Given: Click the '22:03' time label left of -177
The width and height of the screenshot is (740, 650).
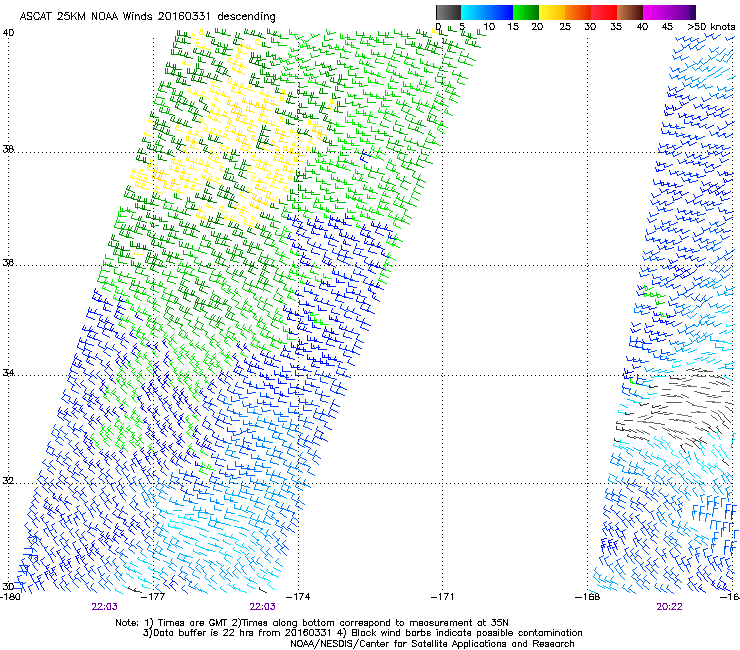Looking at the screenshot, I should 104,607.
